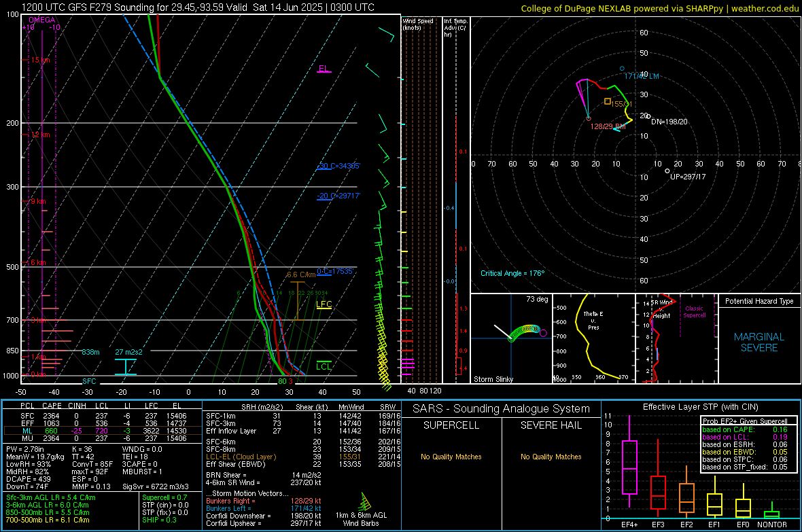
Task: Click the based on EBWD probability line
Action: pyautogui.click(x=745, y=453)
